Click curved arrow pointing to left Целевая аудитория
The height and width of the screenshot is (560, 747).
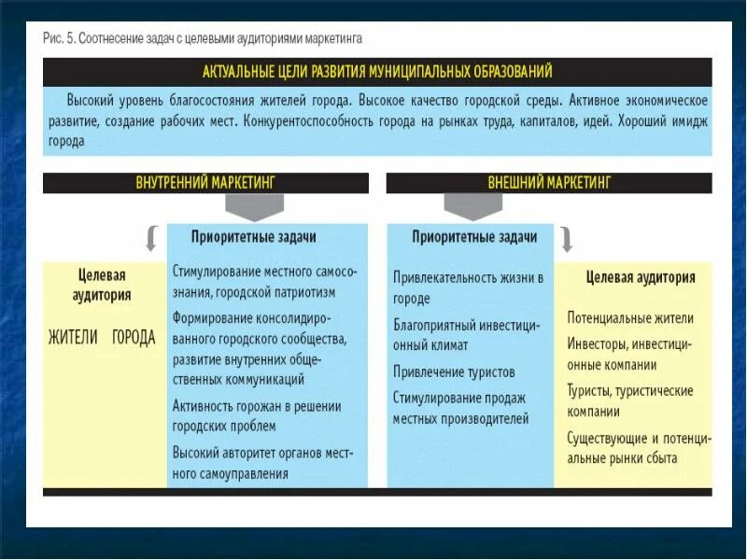(151, 238)
